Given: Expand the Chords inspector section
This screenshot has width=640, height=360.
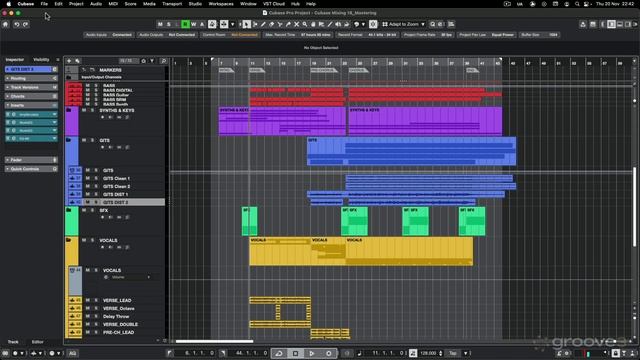Looking at the screenshot, I should pos(31,96).
